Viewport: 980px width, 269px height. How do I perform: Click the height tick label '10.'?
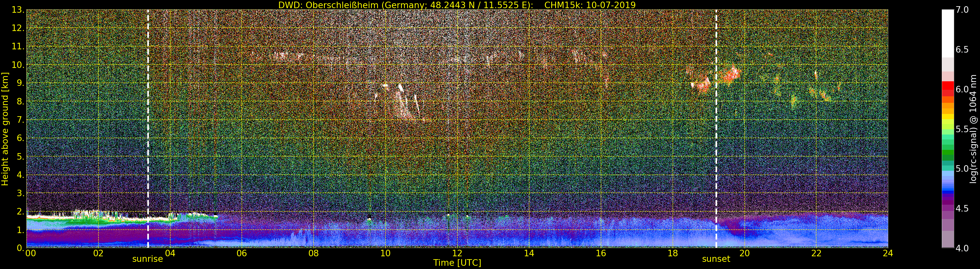18,65
